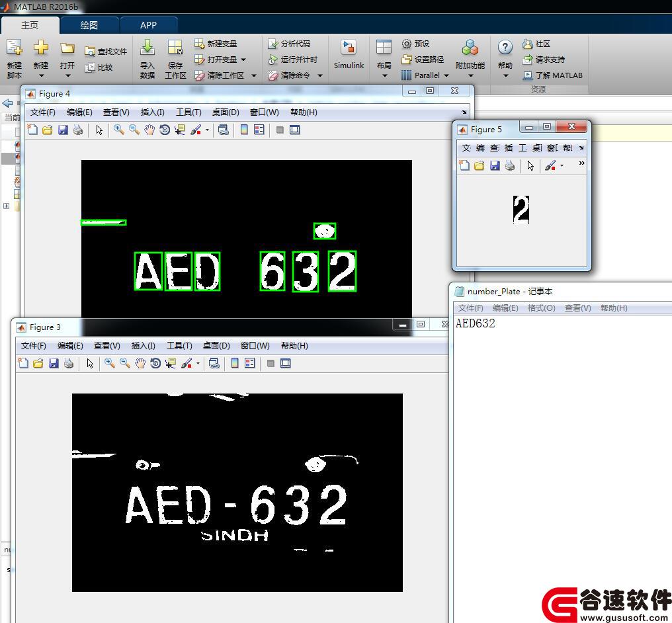Open the 布局 layout dropdown
672x623 pixels.
(x=384, y=58)
